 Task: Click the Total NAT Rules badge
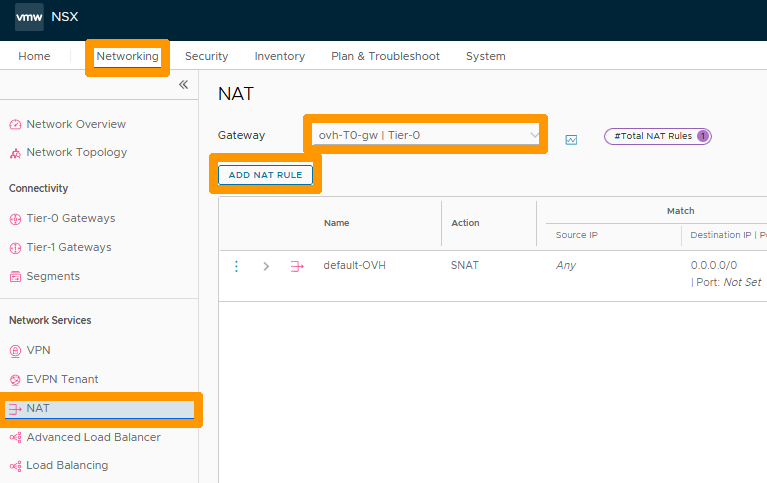tap(657, 136)
